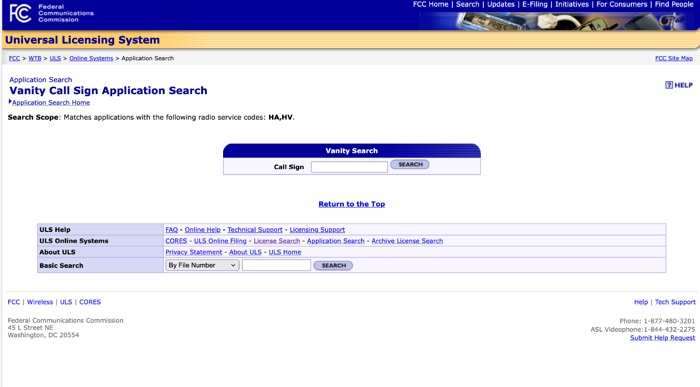Click the Basic Search text field
Image resolution: width=700 pixels, height=387 pixels.
[276, 265]
